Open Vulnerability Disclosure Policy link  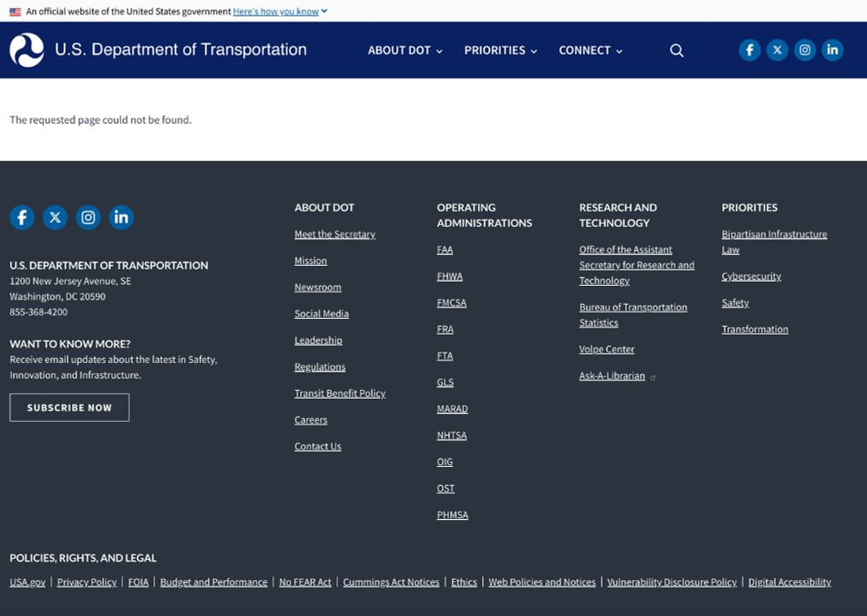coord(672,582)
